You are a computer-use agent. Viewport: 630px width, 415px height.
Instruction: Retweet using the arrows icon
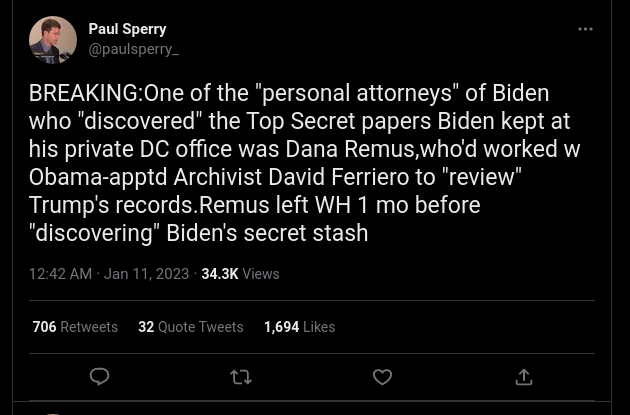[241, 377]
